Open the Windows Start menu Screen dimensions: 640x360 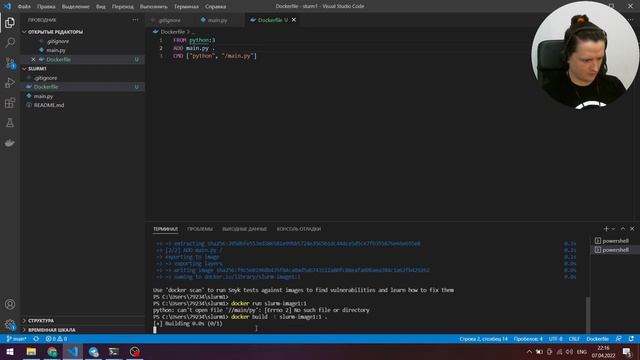tap(10, 352)
